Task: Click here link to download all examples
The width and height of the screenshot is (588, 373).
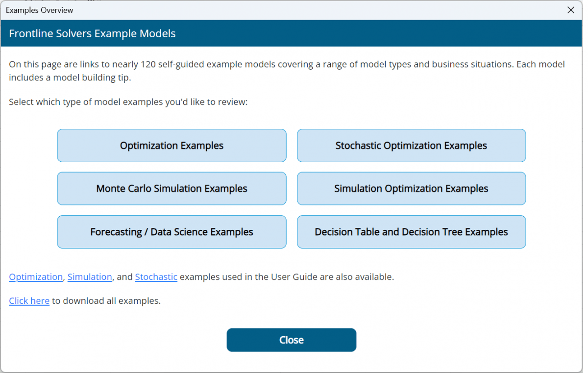Action: coord(29,301)
